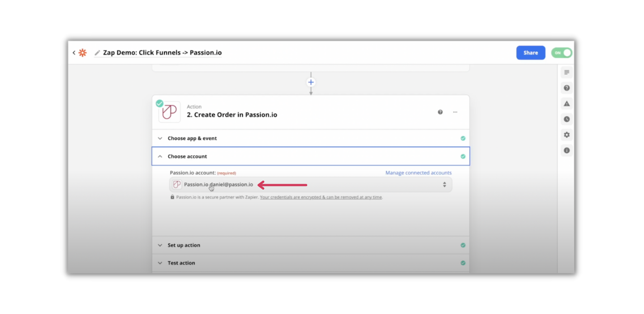Click the green checkmark beside Choose account
Image resolution: width=644 pixels, height=314 pixels.
[463, 156]
